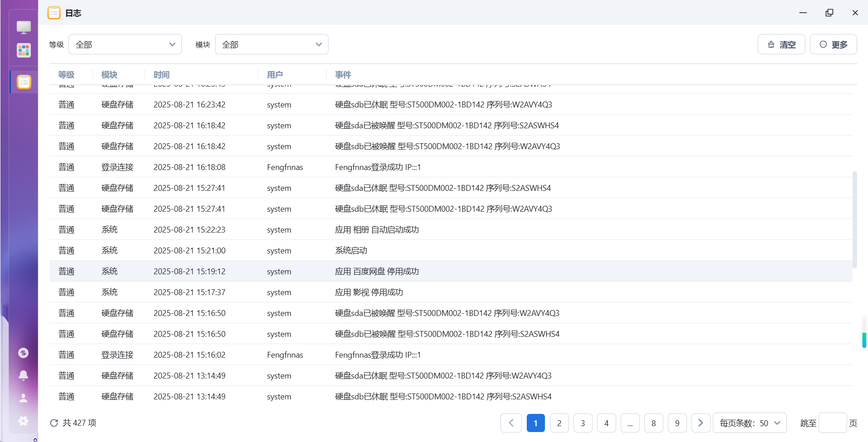Expand the 模块 module dropdown
Viewport: 868px width, 442px height.
click(x=272, y=44)
